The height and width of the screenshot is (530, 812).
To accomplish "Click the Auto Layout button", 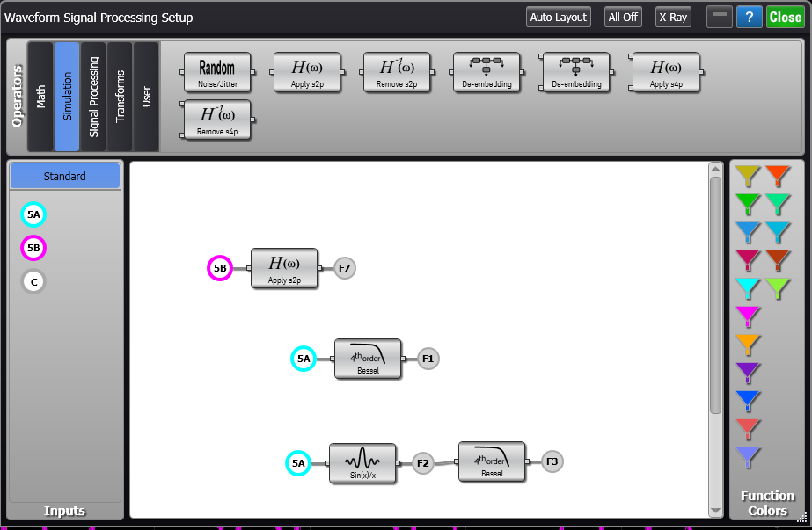I will point(558,17).
